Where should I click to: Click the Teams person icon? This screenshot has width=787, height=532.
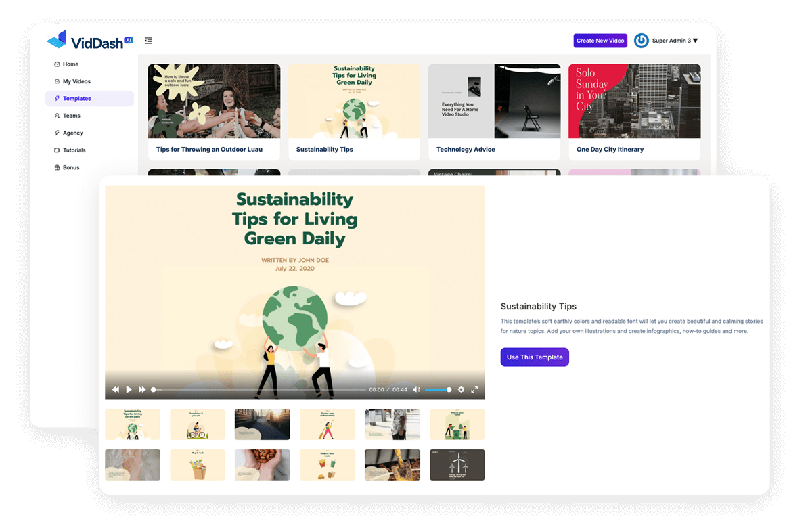pyautogui.click(x=57, y=116)
